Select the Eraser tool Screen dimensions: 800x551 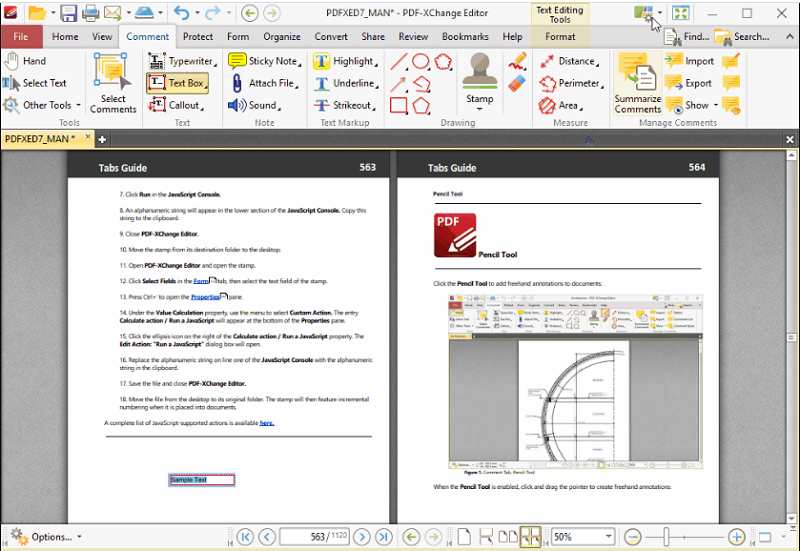(517, 83)
